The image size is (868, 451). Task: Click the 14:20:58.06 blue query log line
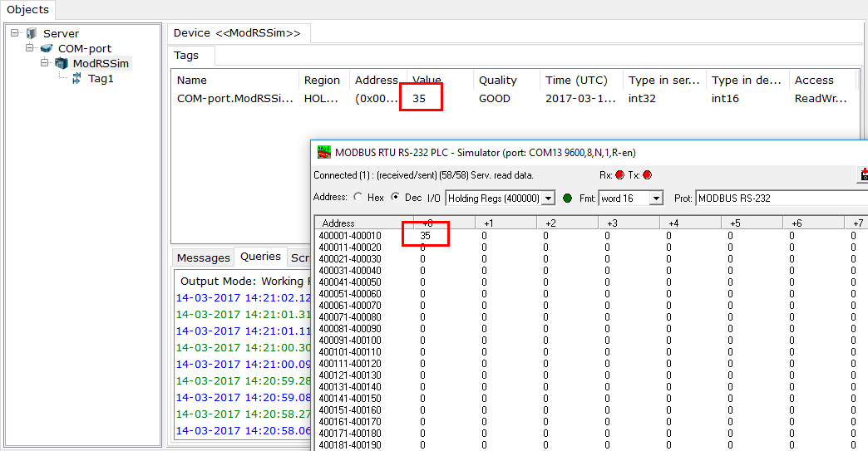tap(244, 430)
